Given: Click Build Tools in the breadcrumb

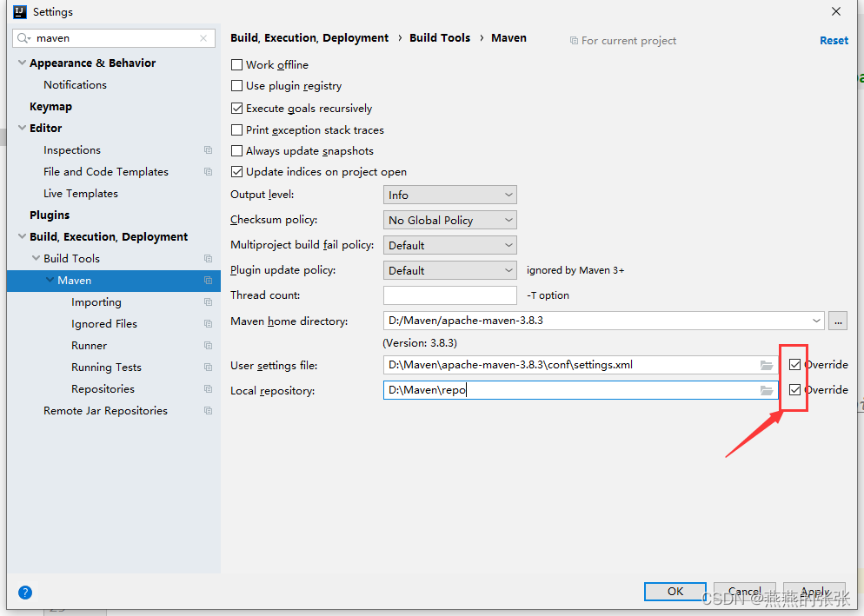Looking at the screenshot, I should coord(440,38).
